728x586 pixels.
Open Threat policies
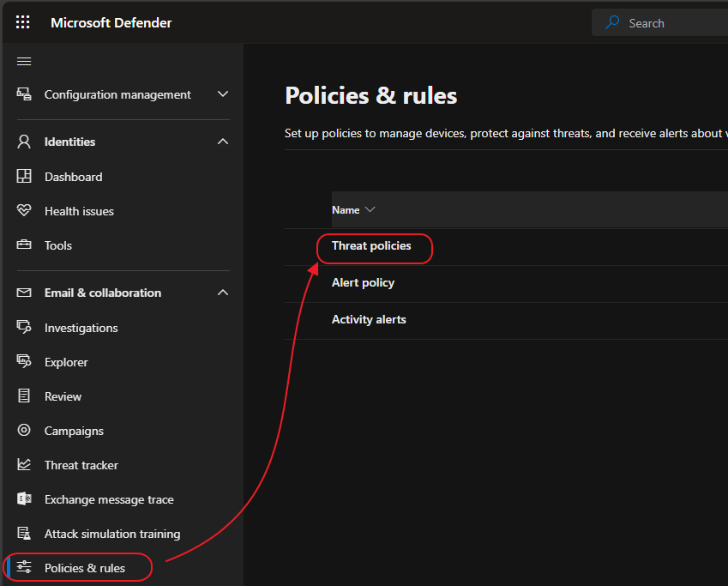[x=371, y=246]
